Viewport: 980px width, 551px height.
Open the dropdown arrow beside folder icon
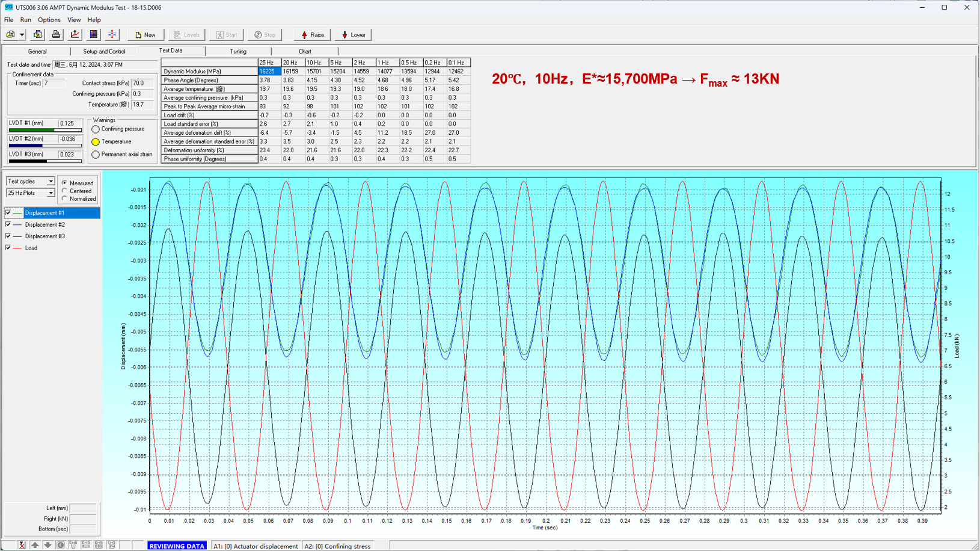click(22, 35)
